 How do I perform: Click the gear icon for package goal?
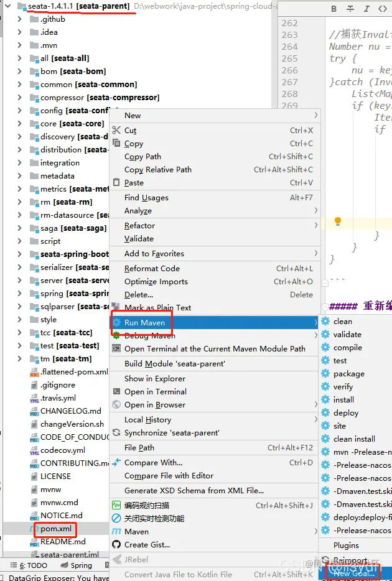point(325,373)
